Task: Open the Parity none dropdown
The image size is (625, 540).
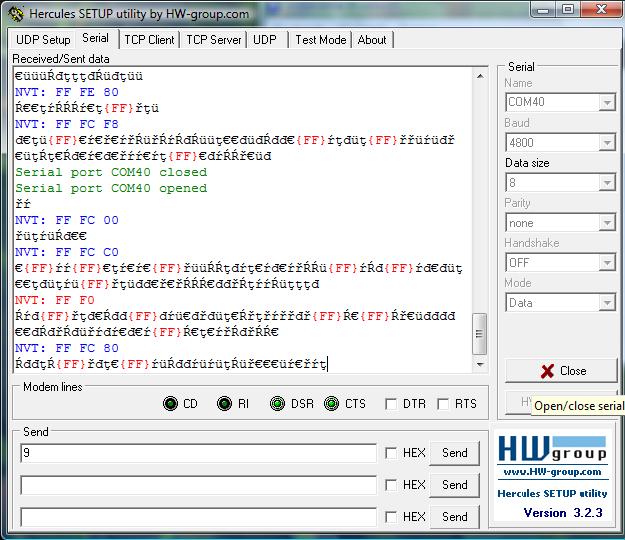Action: (x=607, y=223)
